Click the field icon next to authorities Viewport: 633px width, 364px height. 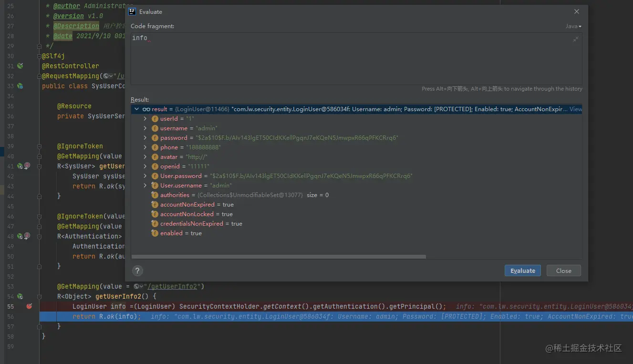pos(155,195)
